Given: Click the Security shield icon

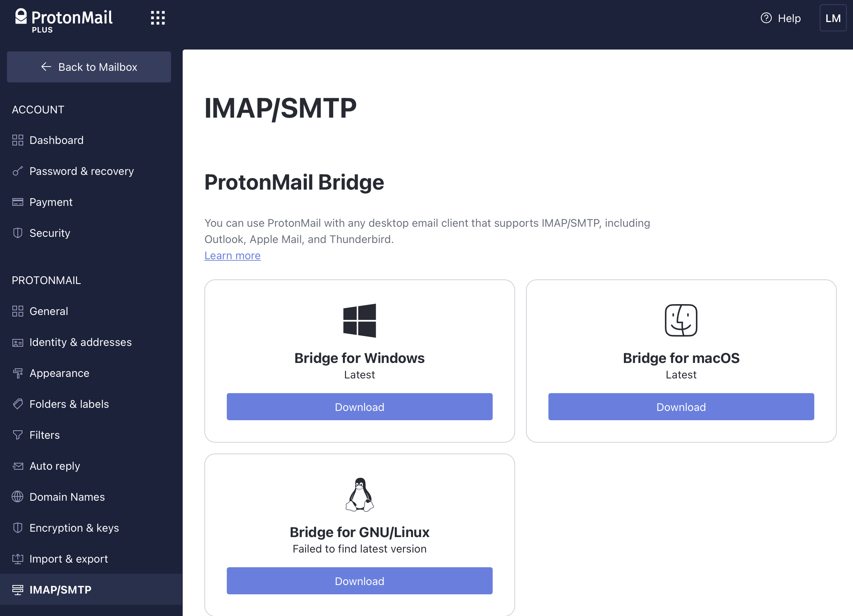Looking at the screenshot, I should tap(18, 233).
